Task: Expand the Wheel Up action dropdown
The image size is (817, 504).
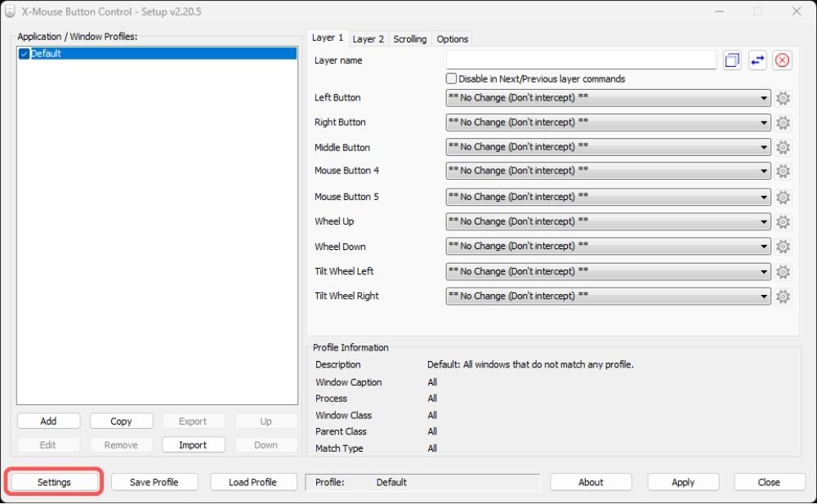Action: tap(608, 221)
